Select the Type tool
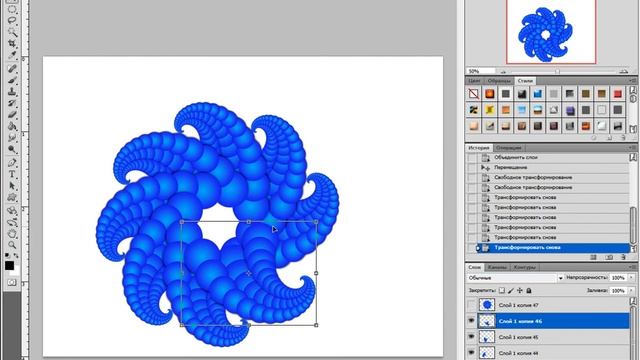This screenshot has height=360, width=640. [x=12, y=174]
